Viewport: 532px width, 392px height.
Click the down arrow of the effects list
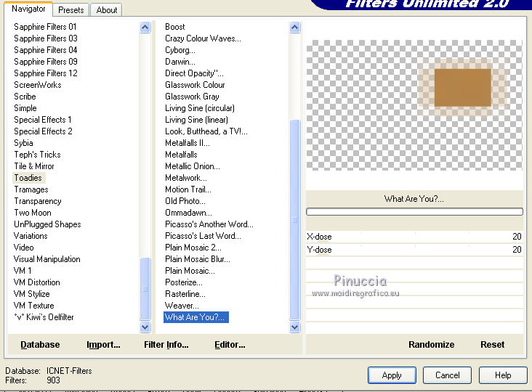[x=295, y=327]
